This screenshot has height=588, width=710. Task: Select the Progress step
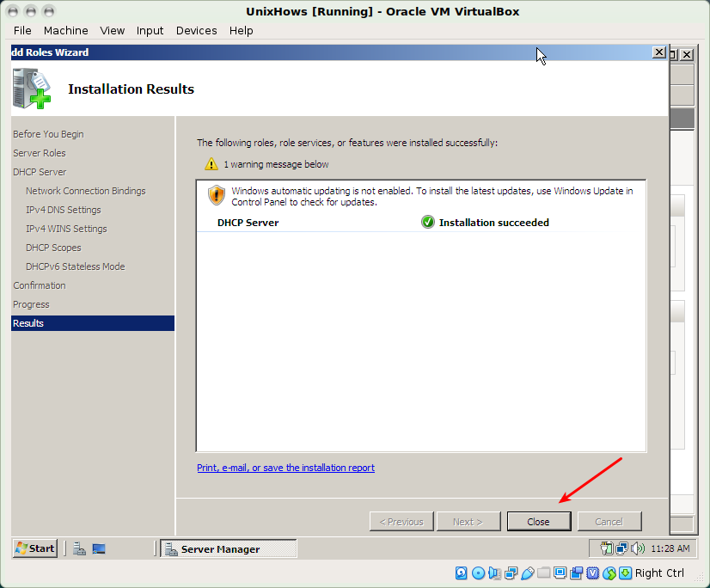31,304
